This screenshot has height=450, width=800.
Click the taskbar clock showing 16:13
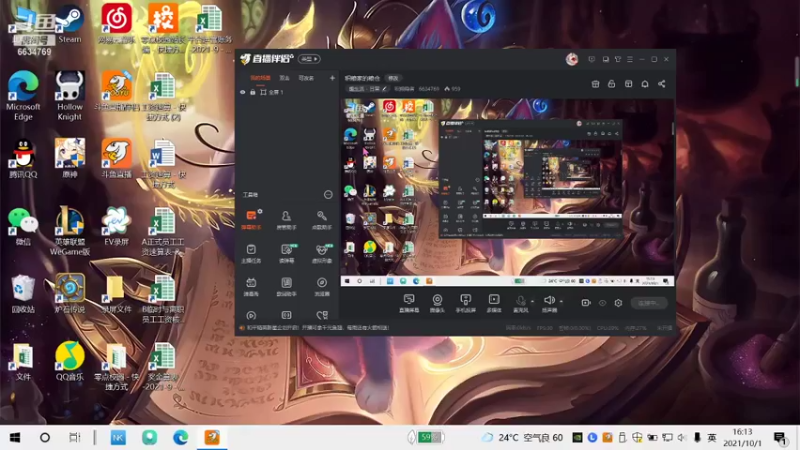point(742,438)
